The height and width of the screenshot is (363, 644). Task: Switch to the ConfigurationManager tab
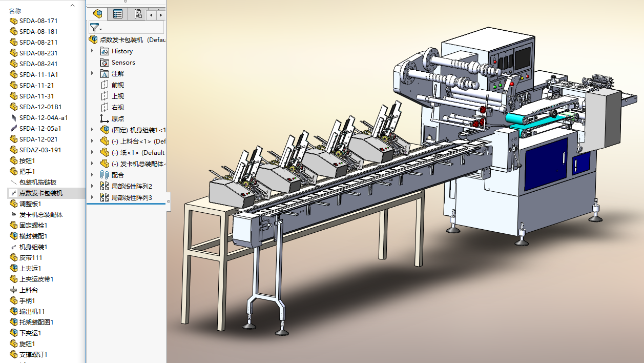pos(138,14)
